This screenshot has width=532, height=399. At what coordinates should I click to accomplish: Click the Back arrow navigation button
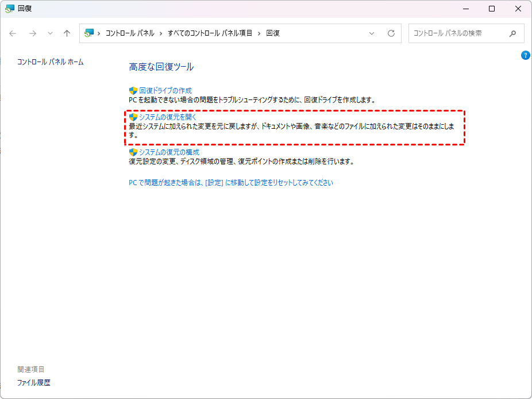click(13, 33)
